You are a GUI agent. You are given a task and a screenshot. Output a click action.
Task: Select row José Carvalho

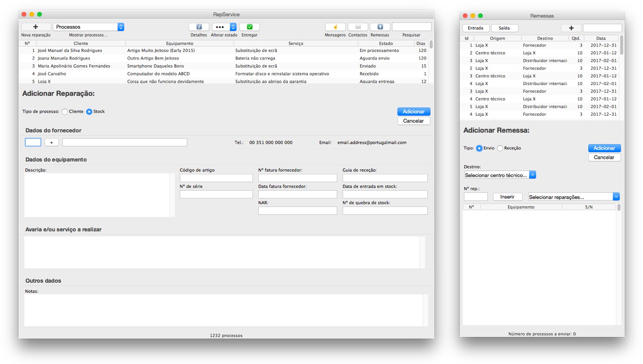(224, 74)
